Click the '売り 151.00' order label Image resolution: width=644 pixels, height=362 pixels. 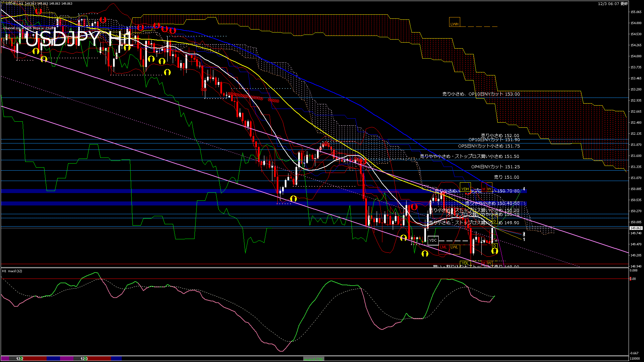(x=506, y=177)
